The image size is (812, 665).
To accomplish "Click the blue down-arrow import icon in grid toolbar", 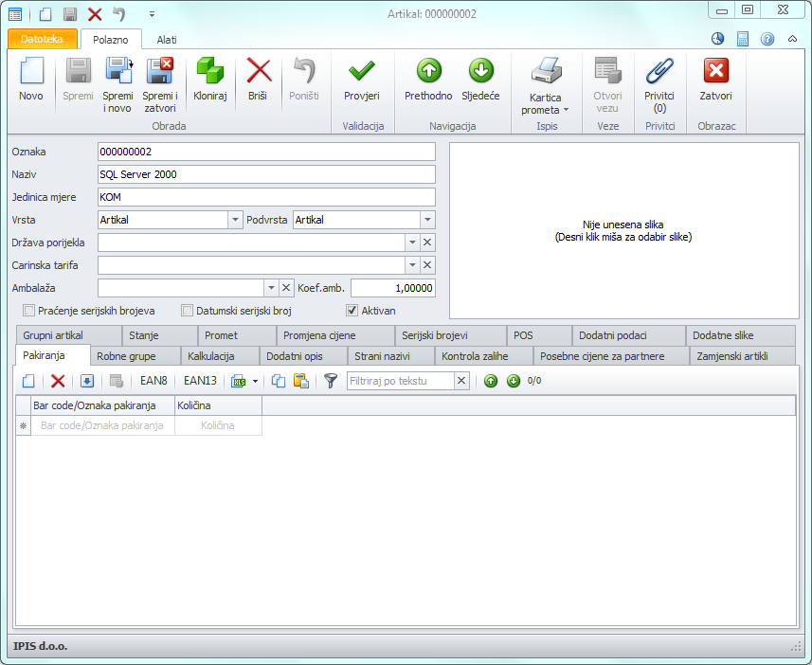I will [x=87, y=381].
